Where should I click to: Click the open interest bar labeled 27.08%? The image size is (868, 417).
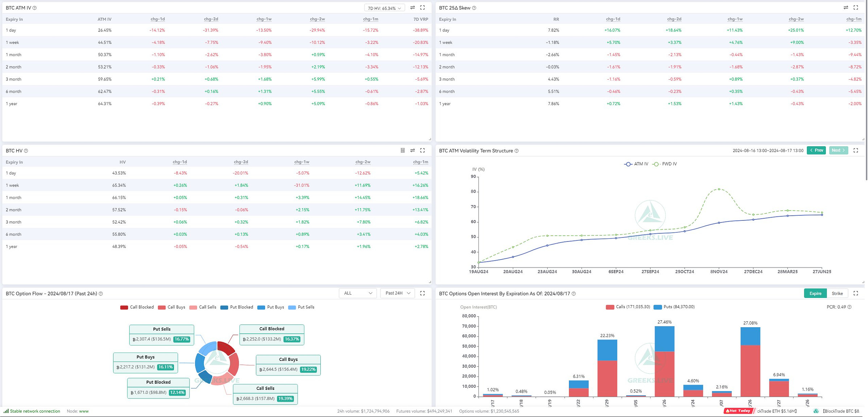[750, 362]
